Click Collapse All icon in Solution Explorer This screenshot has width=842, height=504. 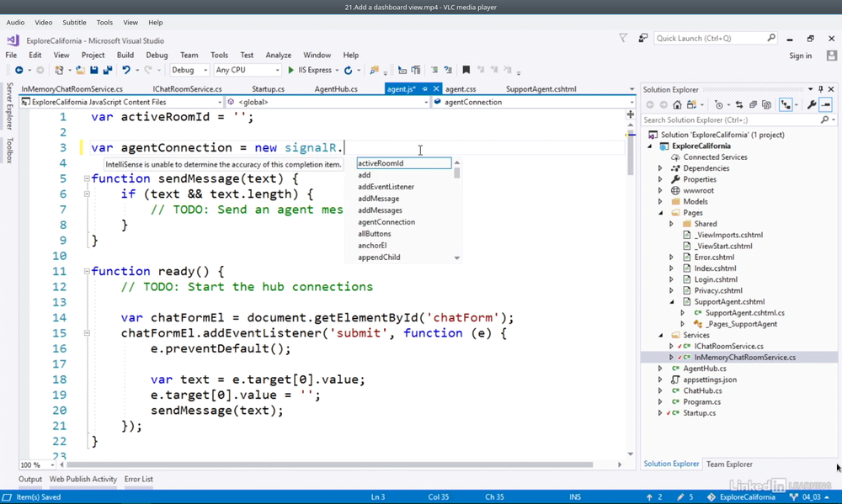click(753, 105)
